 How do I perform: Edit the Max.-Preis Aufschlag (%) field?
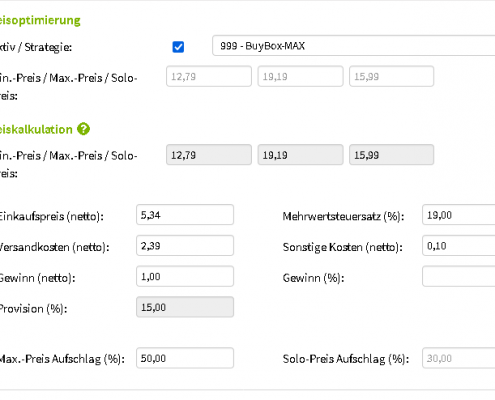click(x=185, y=358)
